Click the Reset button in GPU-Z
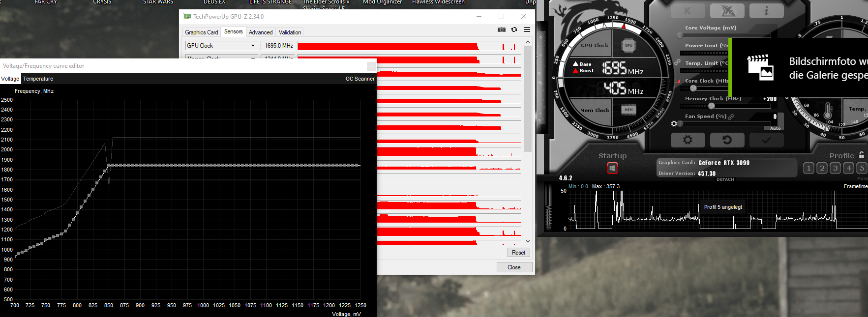This screenshot has height=317, width=868. click(x=518, y=253)
